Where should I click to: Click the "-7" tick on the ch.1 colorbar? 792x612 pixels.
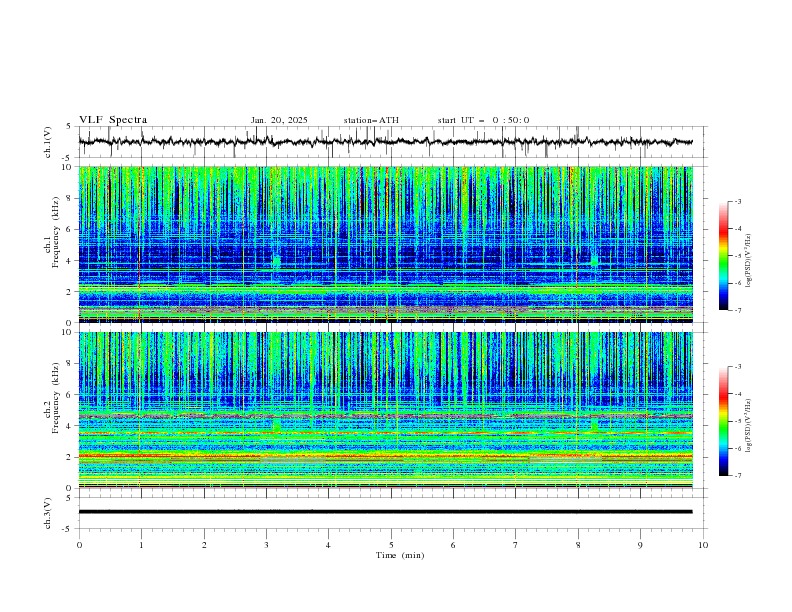pyautogui.click(x=738, y=310)
